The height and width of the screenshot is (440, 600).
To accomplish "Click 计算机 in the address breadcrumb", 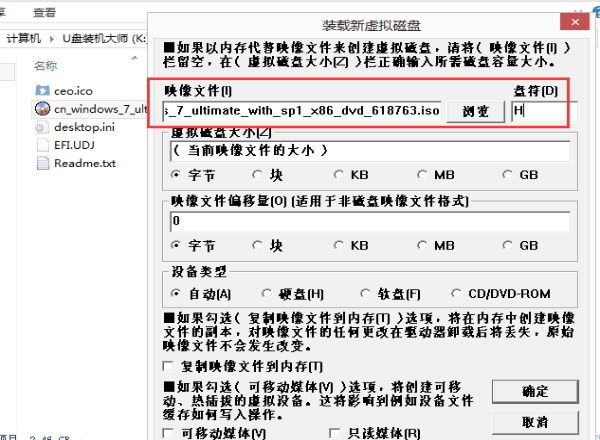I will (23, 38).
